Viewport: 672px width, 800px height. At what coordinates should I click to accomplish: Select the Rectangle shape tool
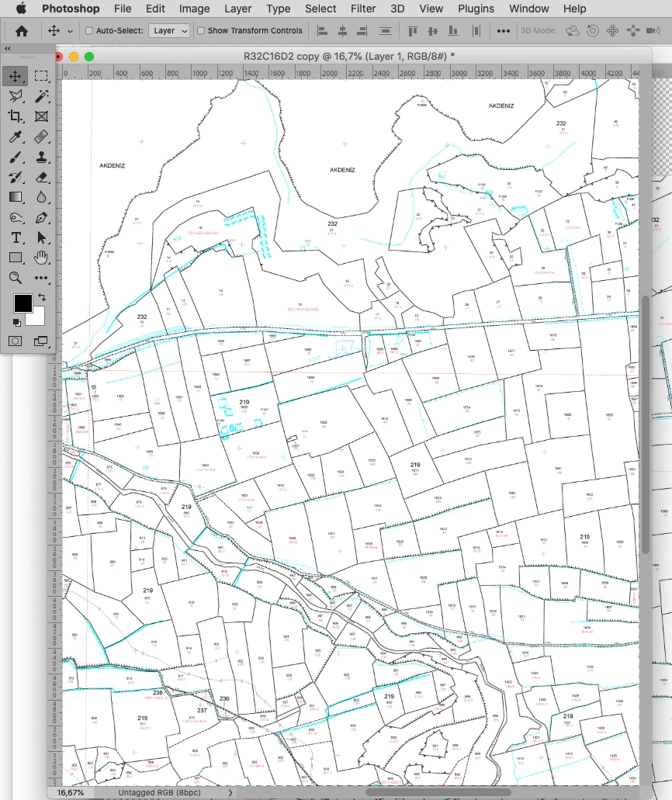coord(16,258)
